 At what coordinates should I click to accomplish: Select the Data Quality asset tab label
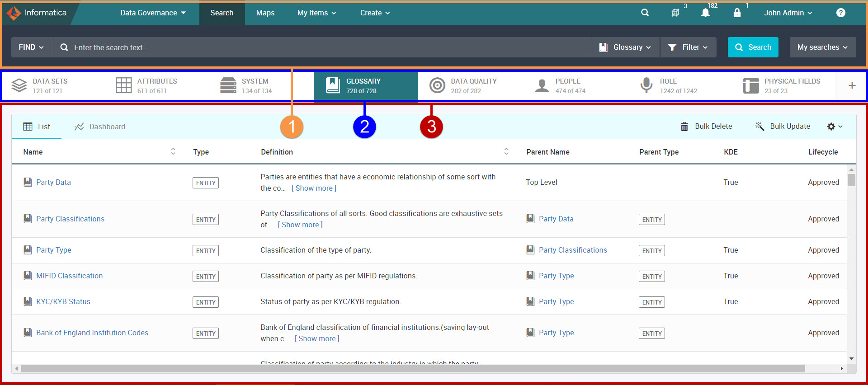473,81
